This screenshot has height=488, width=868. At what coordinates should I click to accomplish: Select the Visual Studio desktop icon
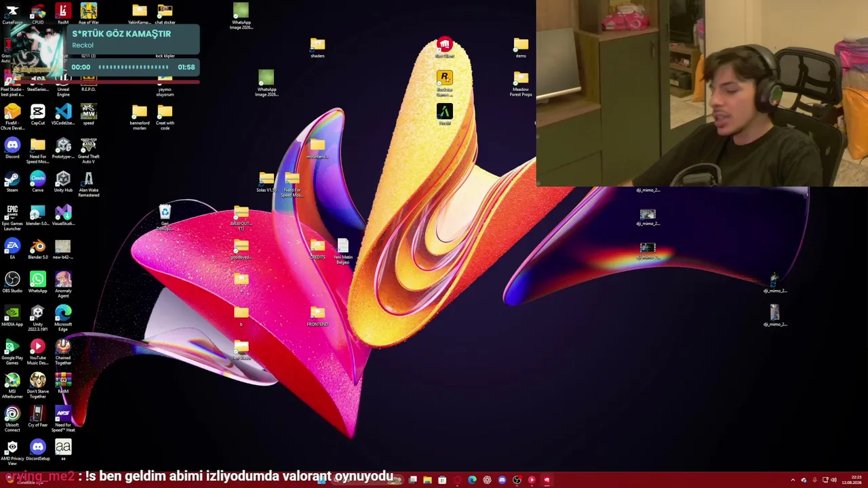tap(63, 216)
